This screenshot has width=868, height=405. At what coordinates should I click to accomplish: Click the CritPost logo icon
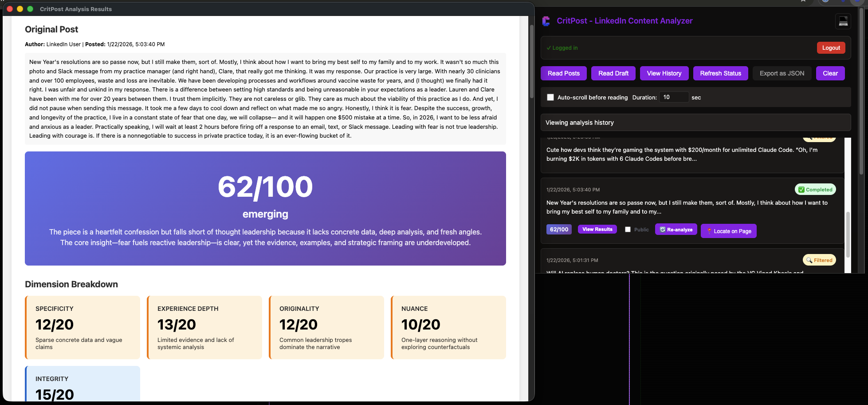[546, 21]
